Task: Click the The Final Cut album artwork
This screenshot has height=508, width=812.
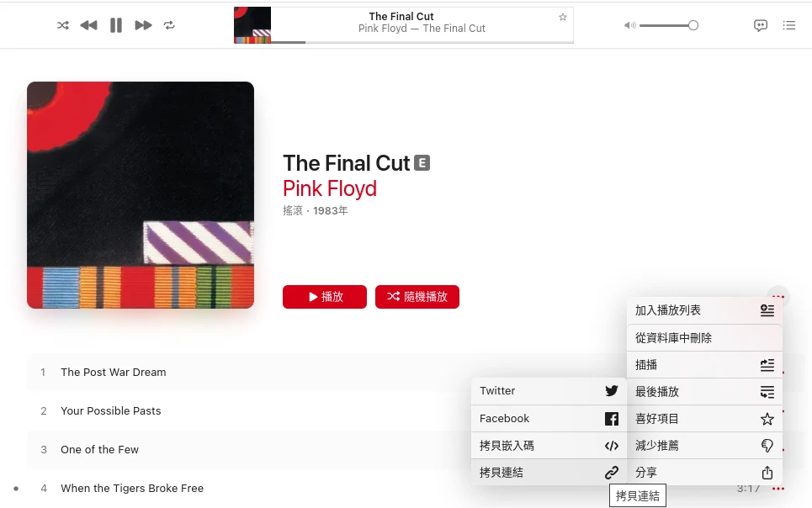Action: tap(141, 195)
